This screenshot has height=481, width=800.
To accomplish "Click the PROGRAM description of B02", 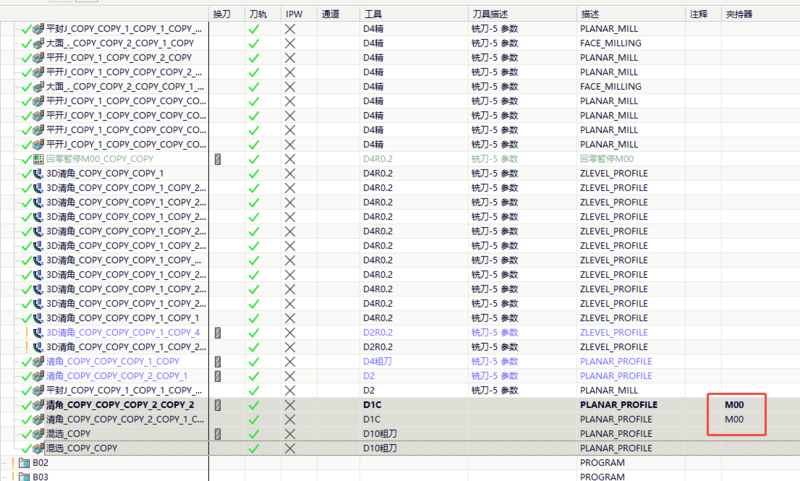I will (602, 463).
